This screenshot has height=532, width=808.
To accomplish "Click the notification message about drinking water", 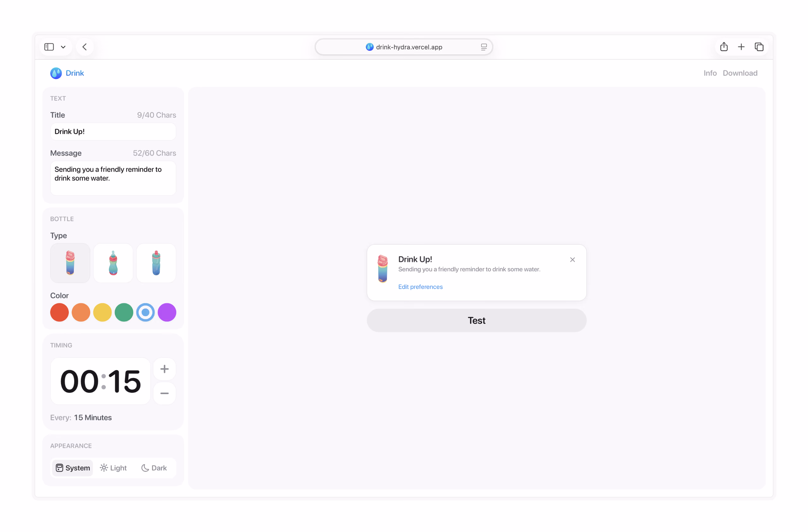I will [469, 269].
